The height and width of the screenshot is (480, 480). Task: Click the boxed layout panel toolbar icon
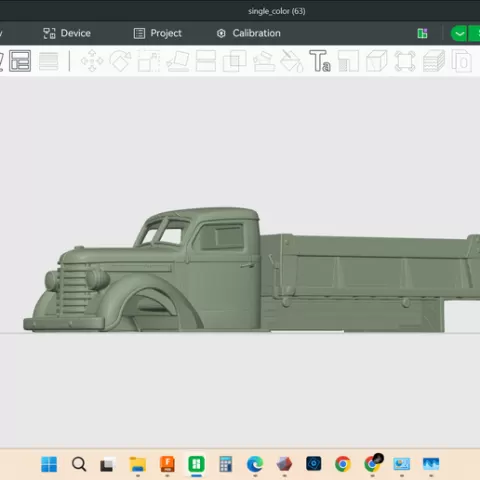pyautogui.click(x=20, y=61)
